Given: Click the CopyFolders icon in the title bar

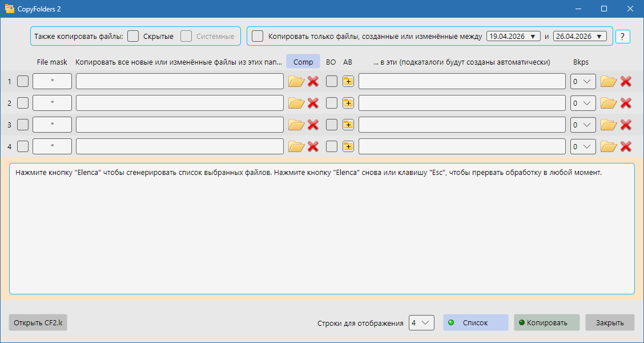Looking at the screenshot, I should click(x=10, y=9).
